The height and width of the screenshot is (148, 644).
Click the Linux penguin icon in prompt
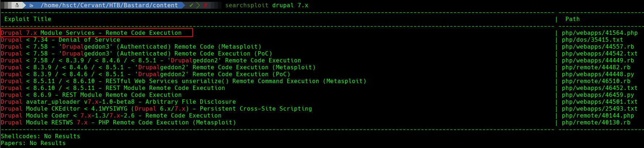pos(17,5)
